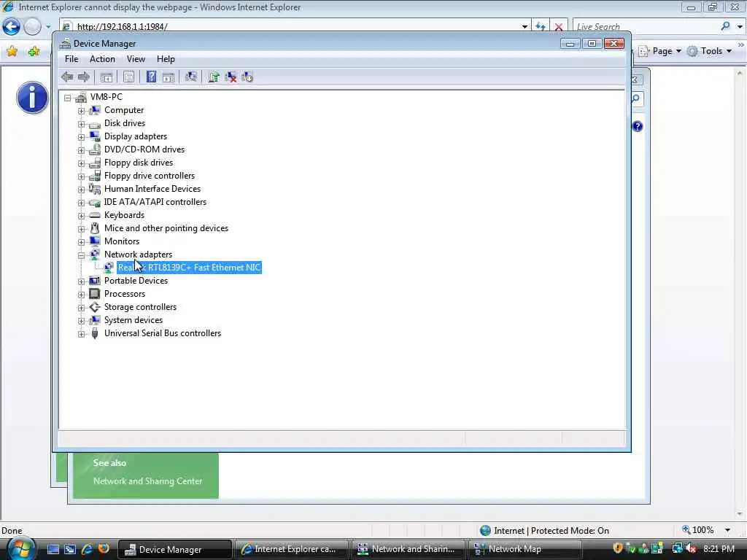Toggle the console tree pane toolbar icon

click(x=107, y=77)
